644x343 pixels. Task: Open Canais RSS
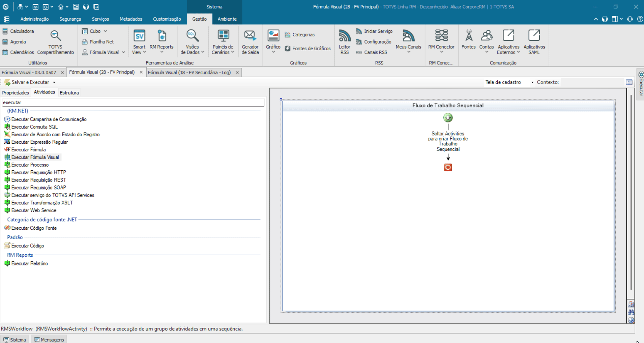point(372,52)
